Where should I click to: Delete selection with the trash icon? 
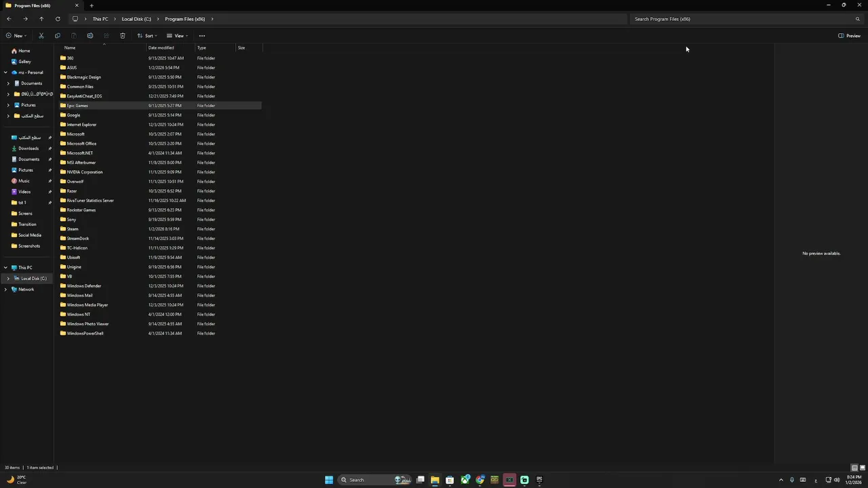(x=123, y=36)
